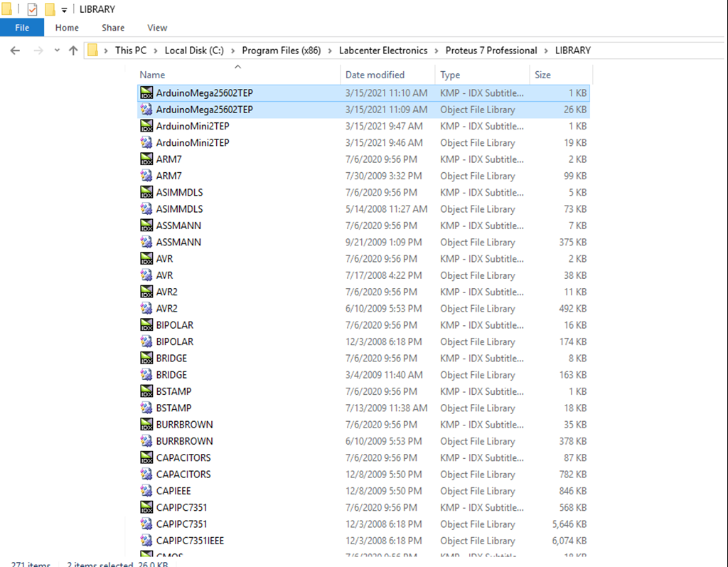Click folder icon in the address bar
This screenshot has width=728, height=567.
(x=92, y=51)
